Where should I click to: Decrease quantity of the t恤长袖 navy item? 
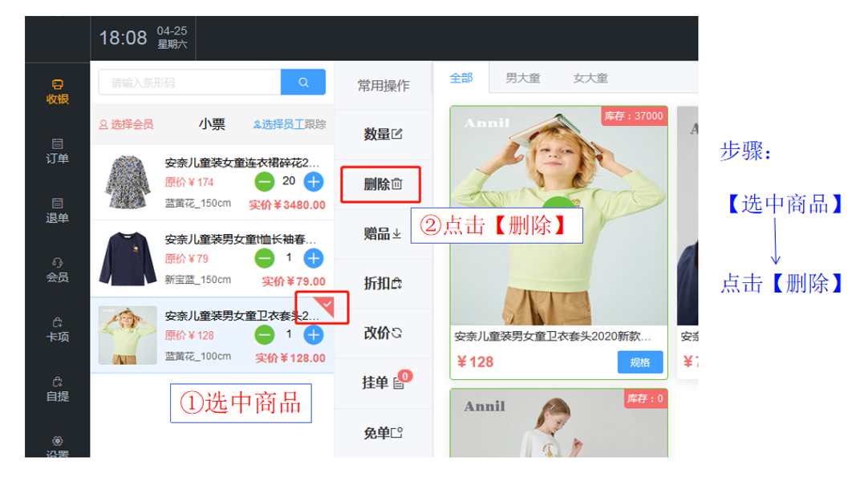pyautogui.click(x=265, y=258)
